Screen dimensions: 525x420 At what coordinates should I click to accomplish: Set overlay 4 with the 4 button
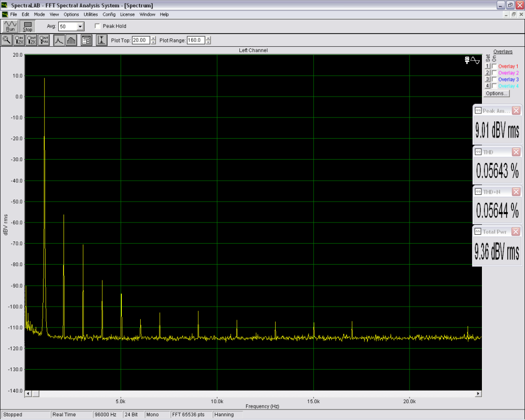pos(488,86)
